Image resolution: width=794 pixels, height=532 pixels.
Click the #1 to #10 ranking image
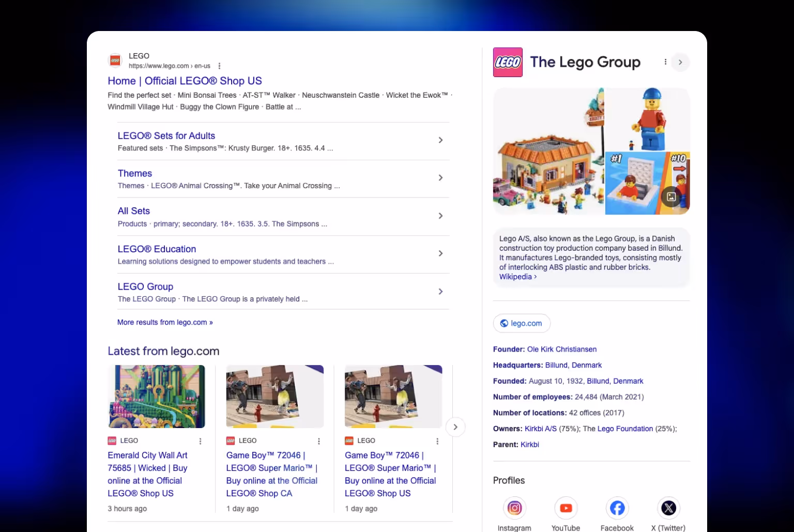coord(648,184)
